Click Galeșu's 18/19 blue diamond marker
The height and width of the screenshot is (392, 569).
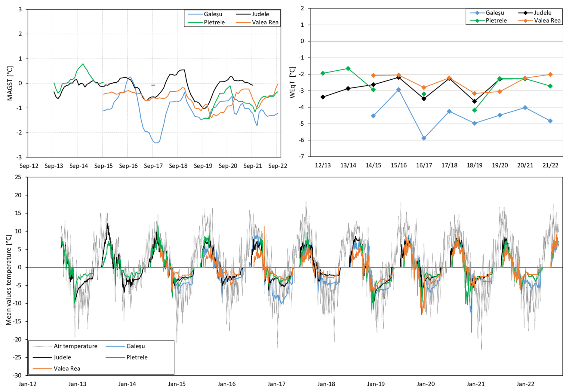tap(474, 123)
